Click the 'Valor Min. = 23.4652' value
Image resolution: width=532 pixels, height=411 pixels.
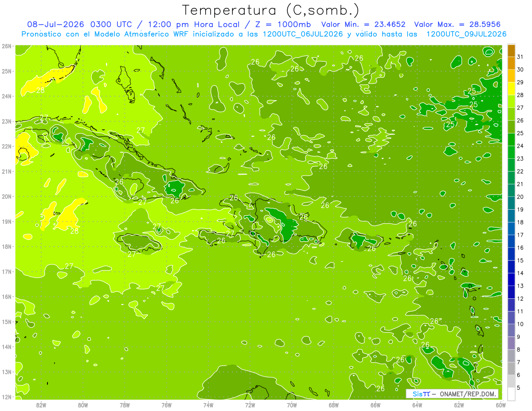coord(363,24)
